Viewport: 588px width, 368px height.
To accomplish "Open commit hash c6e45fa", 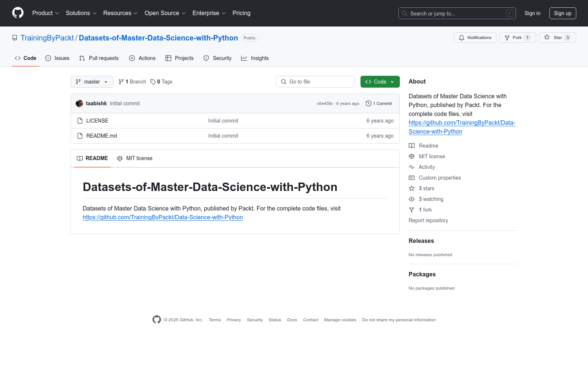I will pos(325,103).
